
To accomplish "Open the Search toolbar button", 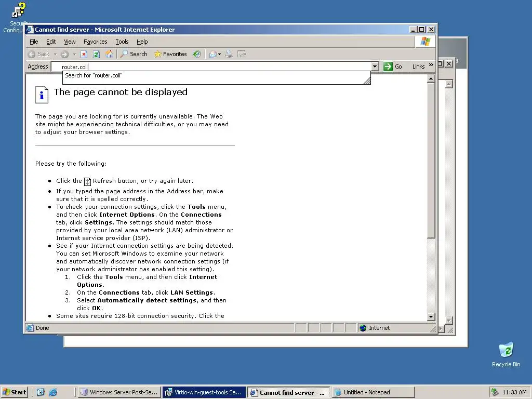I will click(134, 54).
